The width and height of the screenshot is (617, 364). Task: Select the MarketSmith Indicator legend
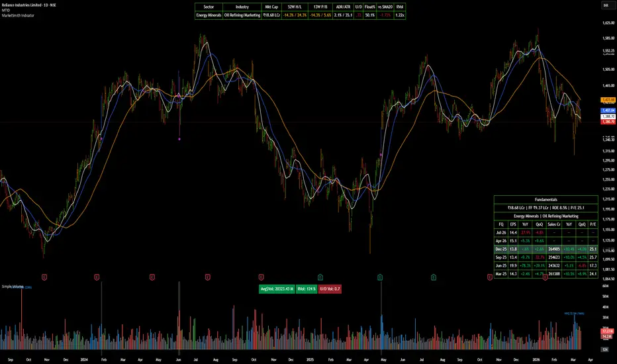tap(18, 15)
